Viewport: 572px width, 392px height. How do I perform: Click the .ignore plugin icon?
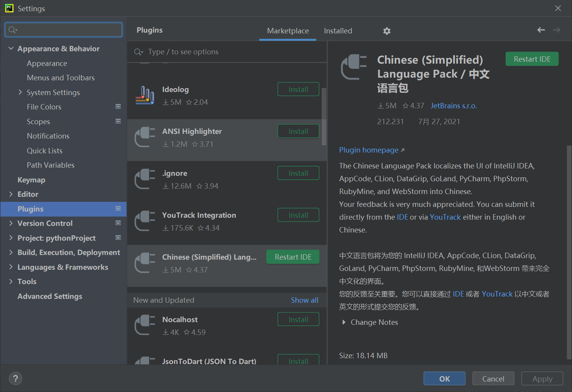145,179
